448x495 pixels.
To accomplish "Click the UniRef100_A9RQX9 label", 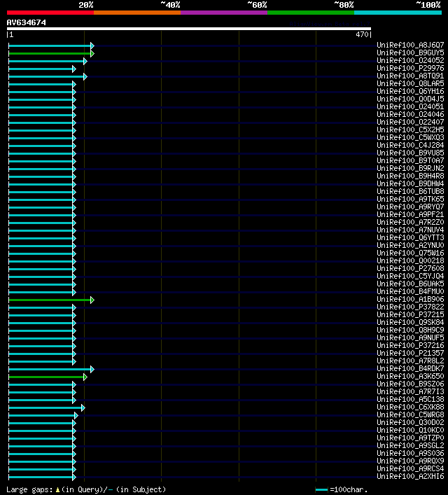I will [410, 461].
